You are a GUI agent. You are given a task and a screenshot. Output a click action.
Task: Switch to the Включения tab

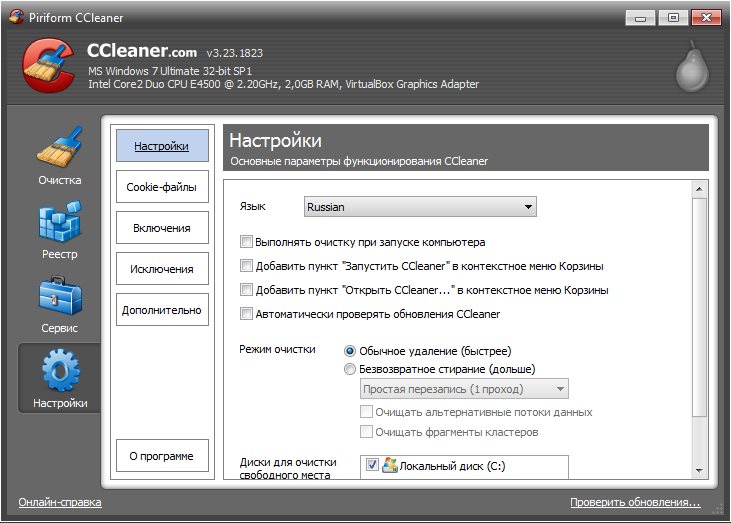coord(162,227)
